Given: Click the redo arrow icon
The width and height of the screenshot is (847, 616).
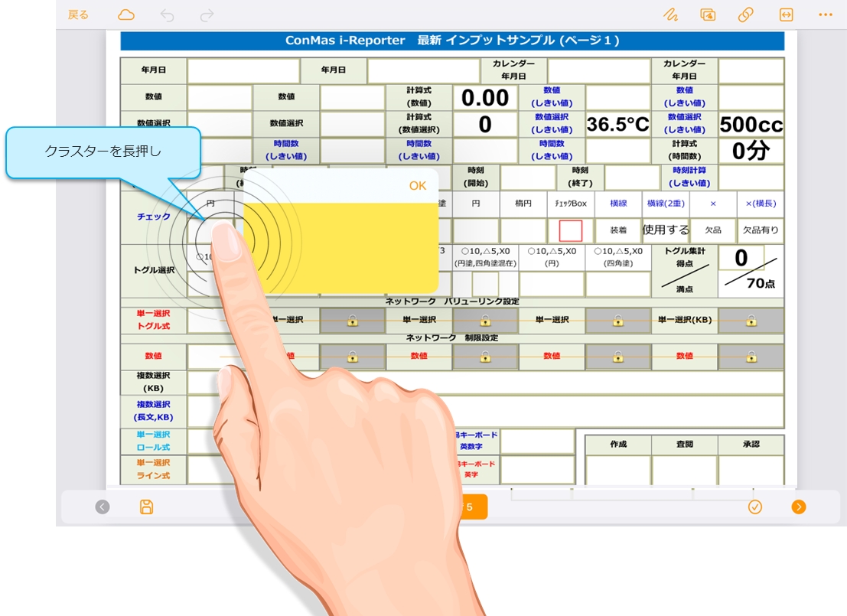Looking at the screenshot, I should (x=207, y=15).
